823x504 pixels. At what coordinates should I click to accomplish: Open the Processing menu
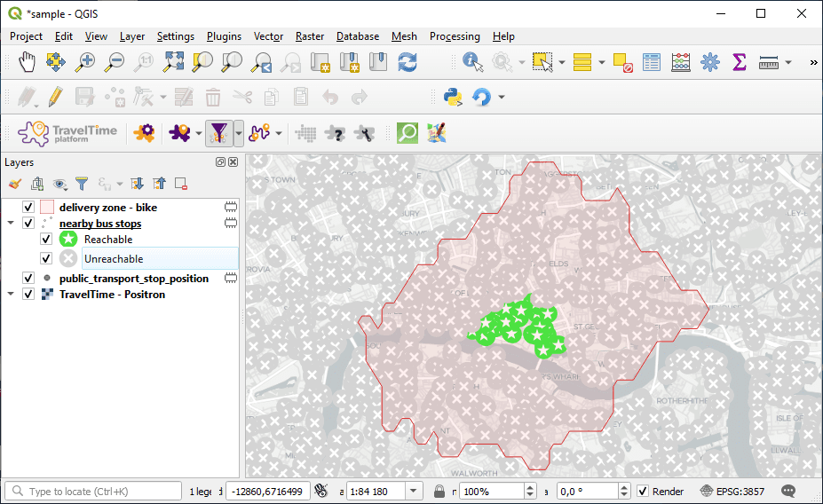[x=455, y=36]
